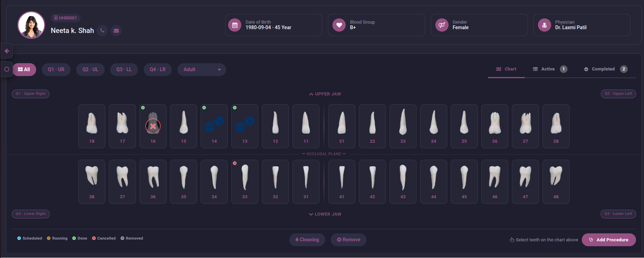644x258 pixels.
Task: Select upper tooth 15
Action: coord(184,126)
